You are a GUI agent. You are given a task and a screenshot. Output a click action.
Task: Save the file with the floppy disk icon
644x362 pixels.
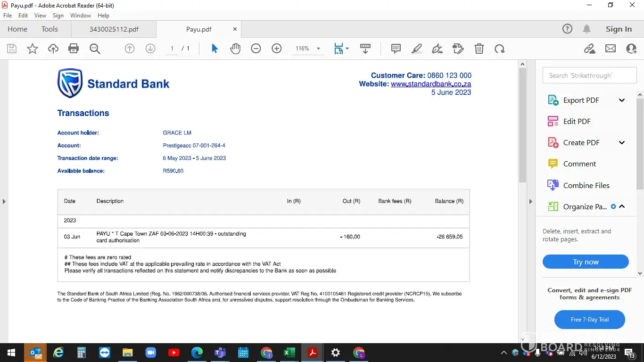pos(12,49)
